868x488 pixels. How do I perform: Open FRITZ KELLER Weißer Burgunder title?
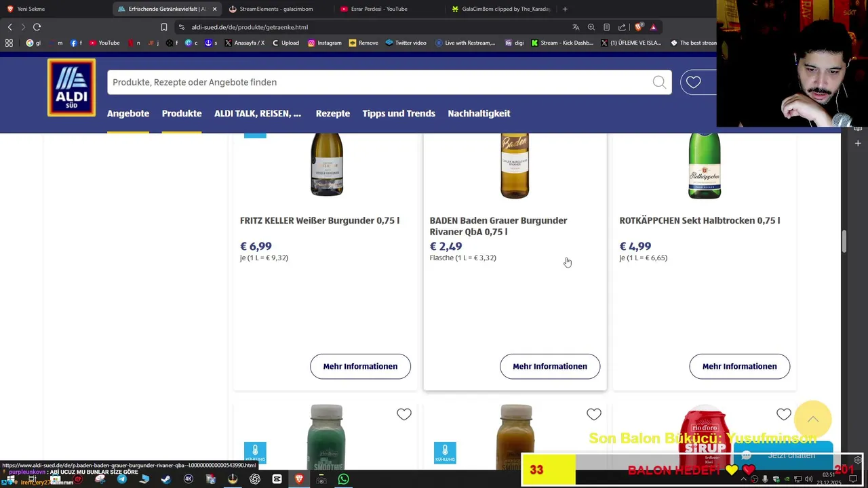coord(319,220)
